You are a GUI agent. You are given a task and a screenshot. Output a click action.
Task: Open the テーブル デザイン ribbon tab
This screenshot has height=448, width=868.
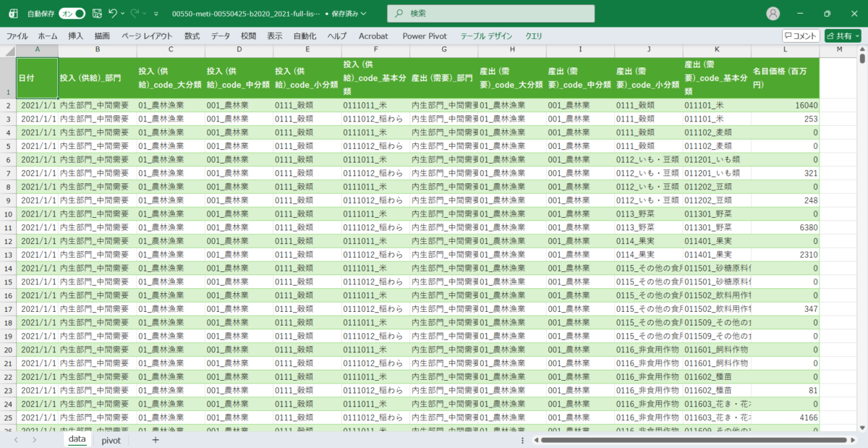pyautogui.click(x=486, y=35)
